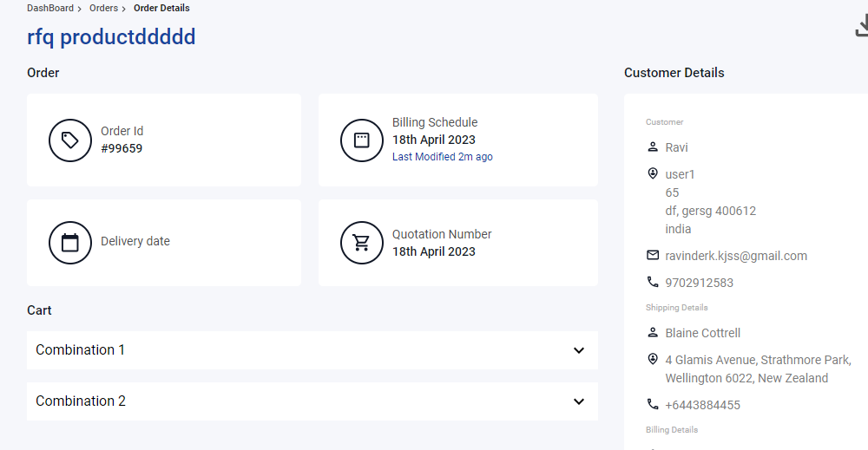Click the Billing Schedule calendar icon
The height and width of the screenshot is (450, 868).
point(361,140)
